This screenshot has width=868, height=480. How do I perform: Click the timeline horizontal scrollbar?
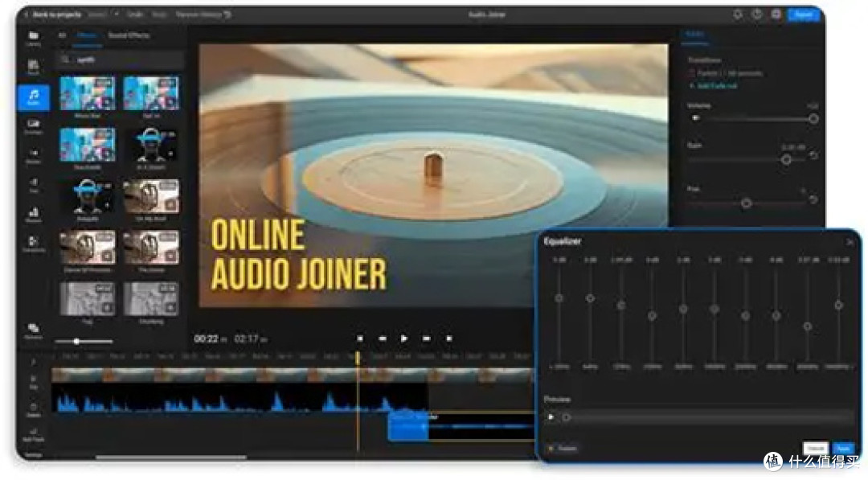[x=171, y=457]
